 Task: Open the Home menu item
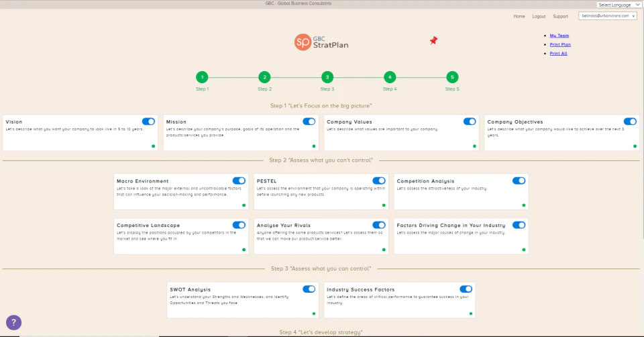coord(519,16)
